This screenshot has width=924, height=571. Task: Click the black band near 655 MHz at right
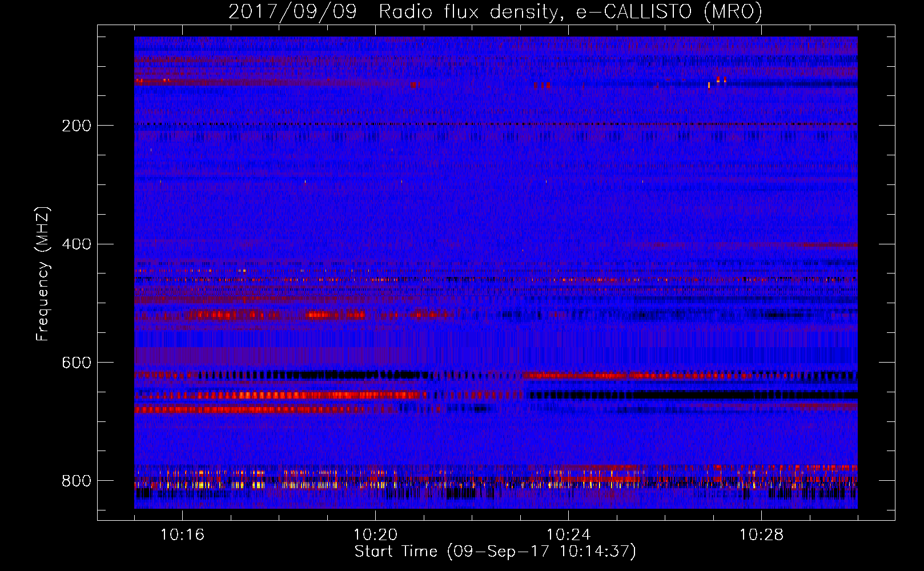coord(693,395)
